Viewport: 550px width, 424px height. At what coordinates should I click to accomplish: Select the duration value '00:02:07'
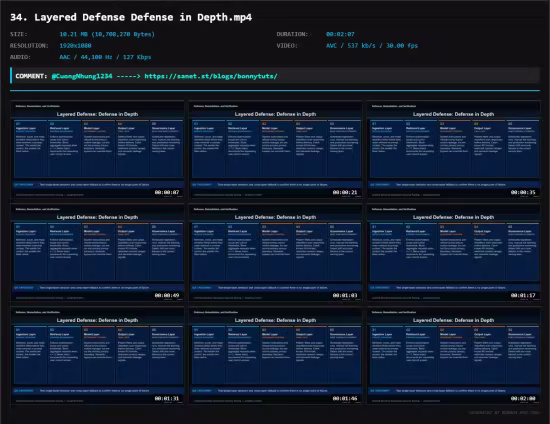coord(340,34)
